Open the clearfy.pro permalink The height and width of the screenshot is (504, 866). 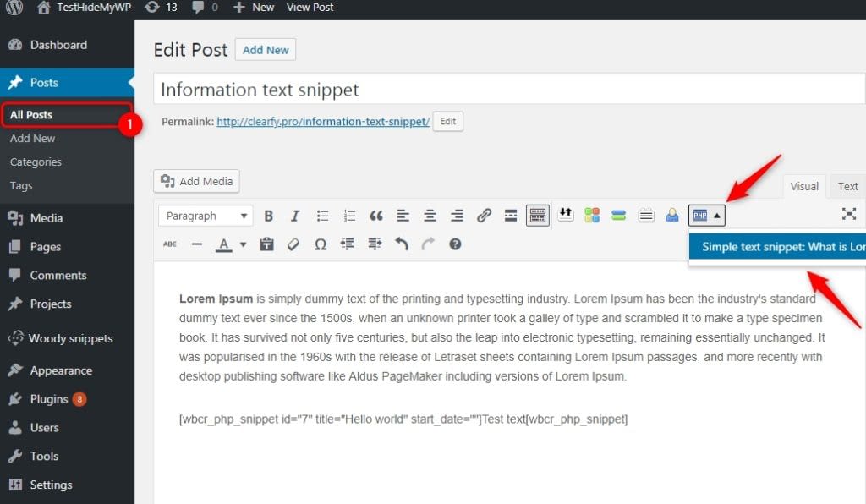(323, 122)
